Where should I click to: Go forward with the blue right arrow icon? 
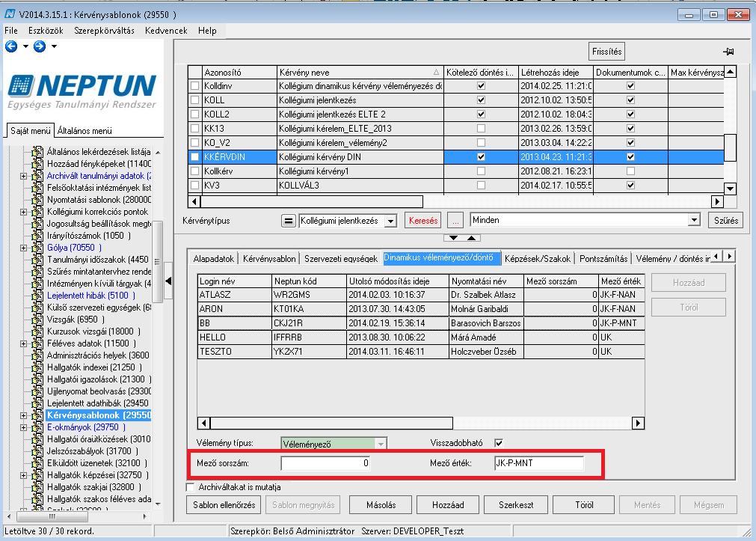tap(40, 46)
